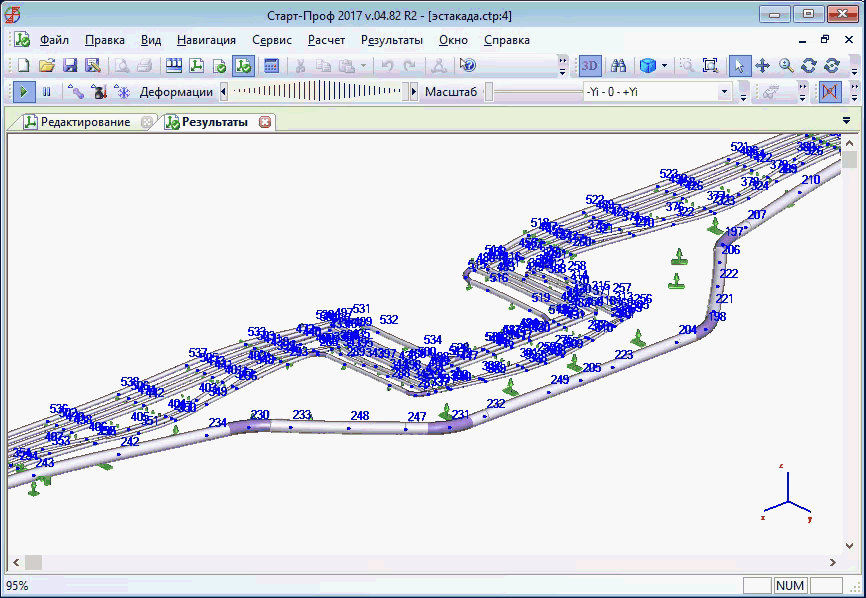Viewport: 866px width, 598px height.
Task: Click the Масштаб scale slider handle
Action: coord(488,91)
